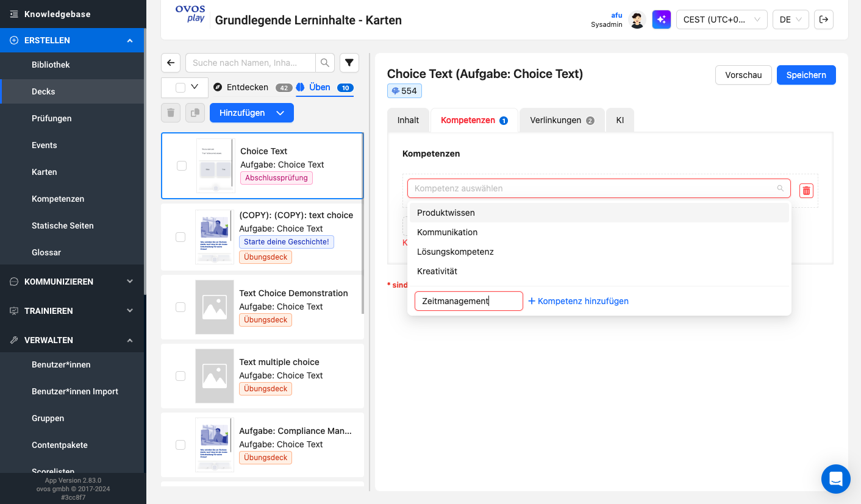Click the Erstellen plus-circle icon
This screenshot has width=861, height=504.
tap(14, 40)
